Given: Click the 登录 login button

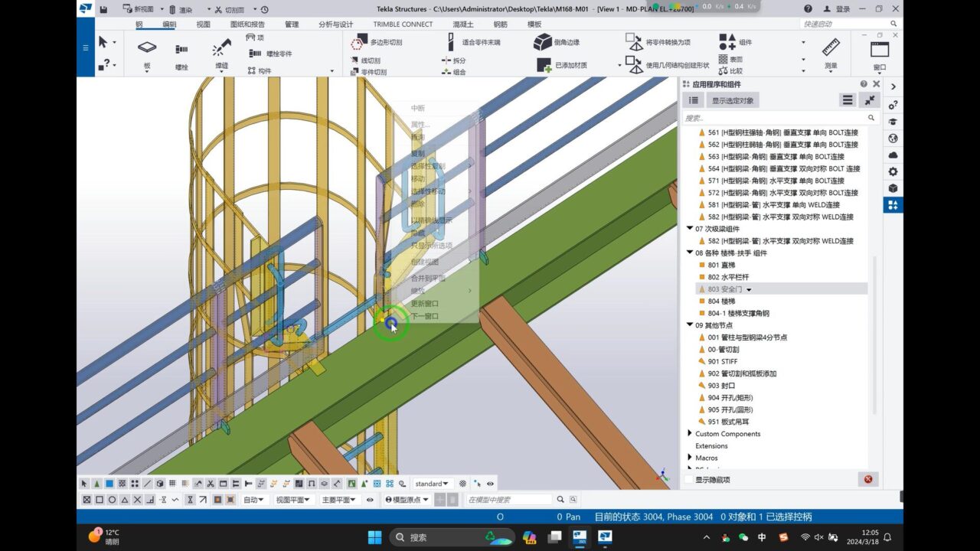Looking at the screenshot, I should [x=837, y=9].
